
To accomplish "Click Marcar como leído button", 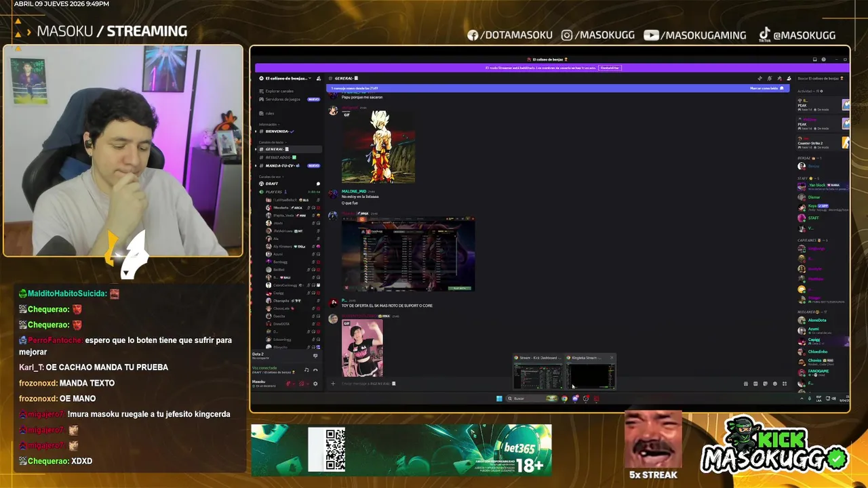I will 767,88.
